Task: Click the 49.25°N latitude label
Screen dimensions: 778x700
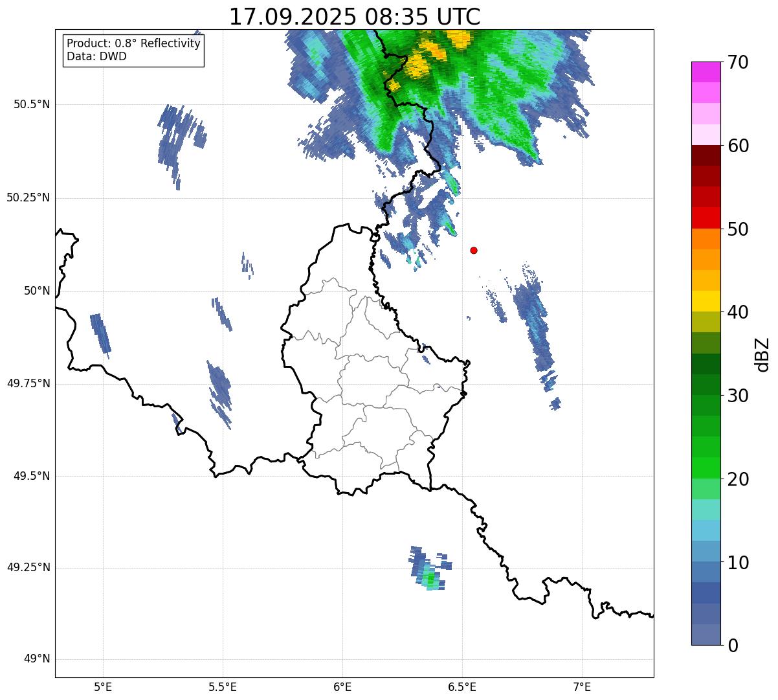Action: pyautogui.click(x=28, y=567)
